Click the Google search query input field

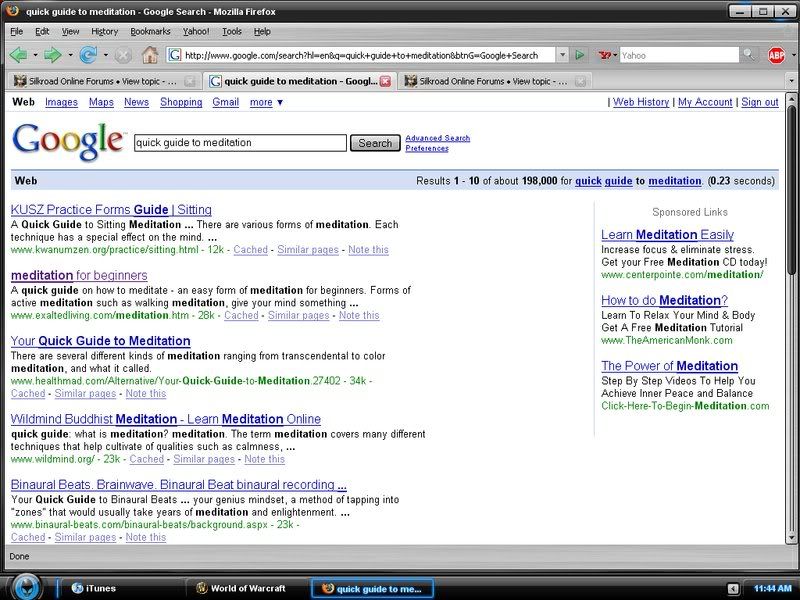coord(240,143)
